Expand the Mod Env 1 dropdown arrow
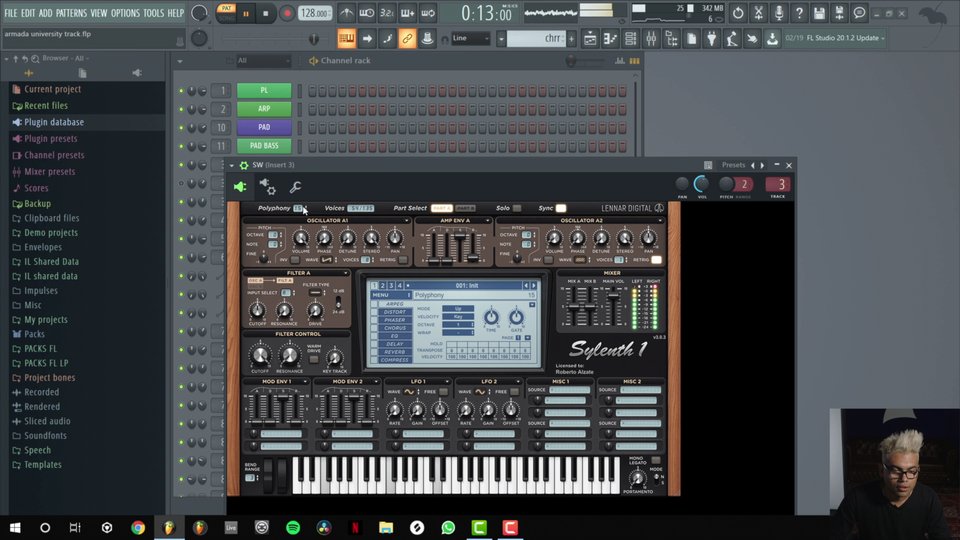This screenshot has height=540, width=960. pyautogui.click(x=304, y=381)
